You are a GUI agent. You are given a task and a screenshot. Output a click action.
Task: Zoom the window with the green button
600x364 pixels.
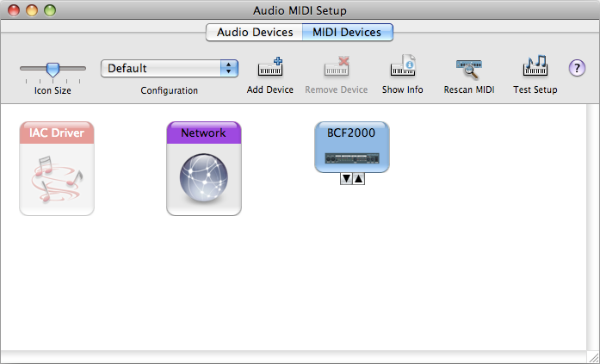(x=50, y=10)
